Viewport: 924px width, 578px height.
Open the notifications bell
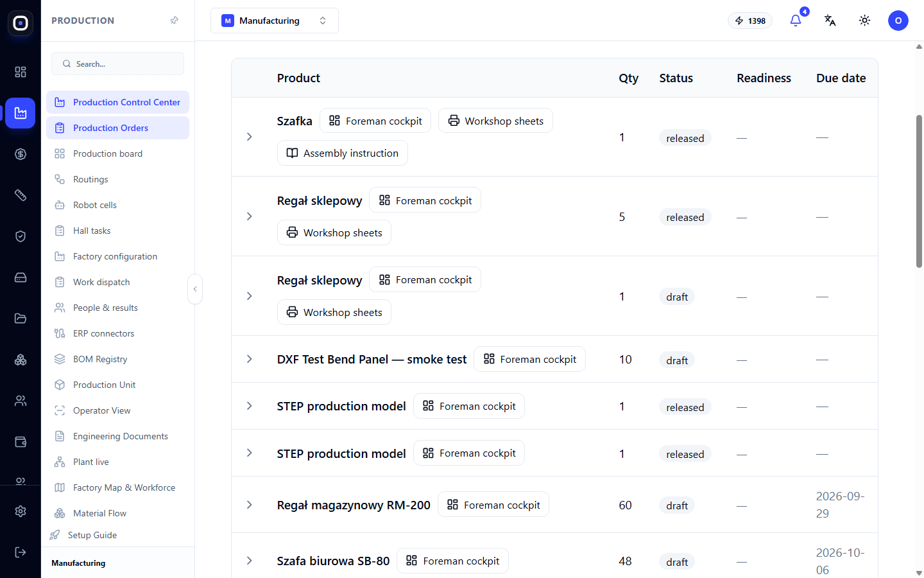pos(796,21)
